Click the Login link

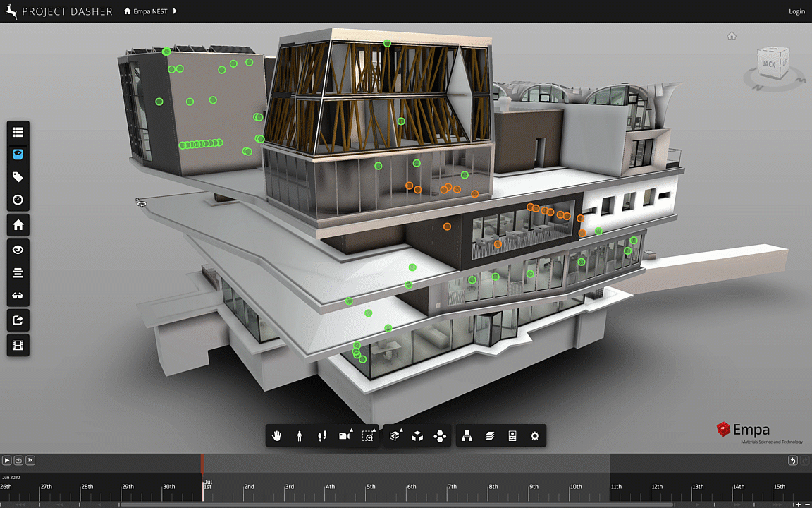(796, 11)
